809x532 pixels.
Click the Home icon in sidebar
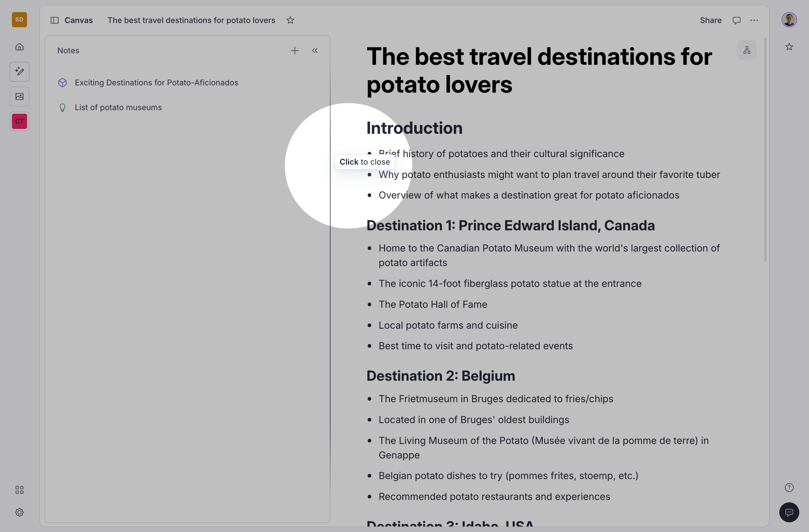pyautogui.click(x=19, y=47)
